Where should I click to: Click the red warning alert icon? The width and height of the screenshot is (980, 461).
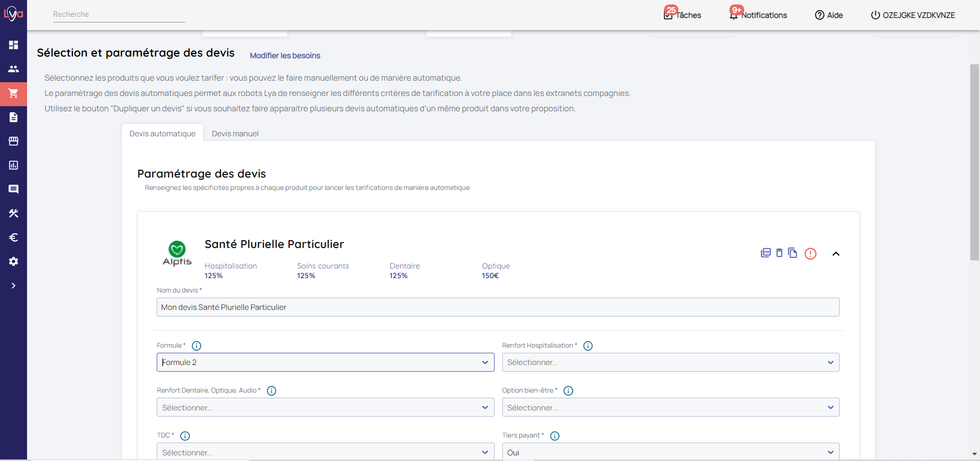pos(810,254)
